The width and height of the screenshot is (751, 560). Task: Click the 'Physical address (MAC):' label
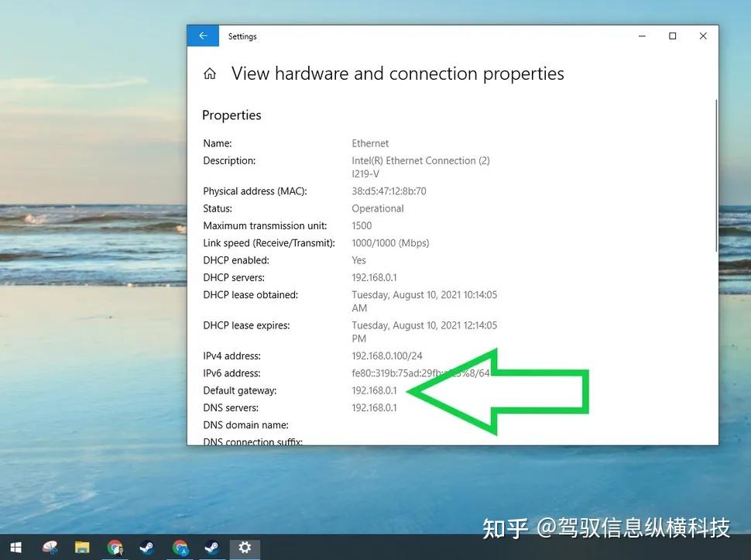255,191
